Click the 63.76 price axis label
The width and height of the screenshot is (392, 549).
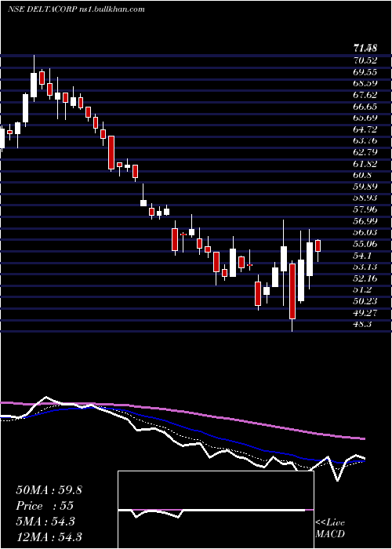click(365, 140)
